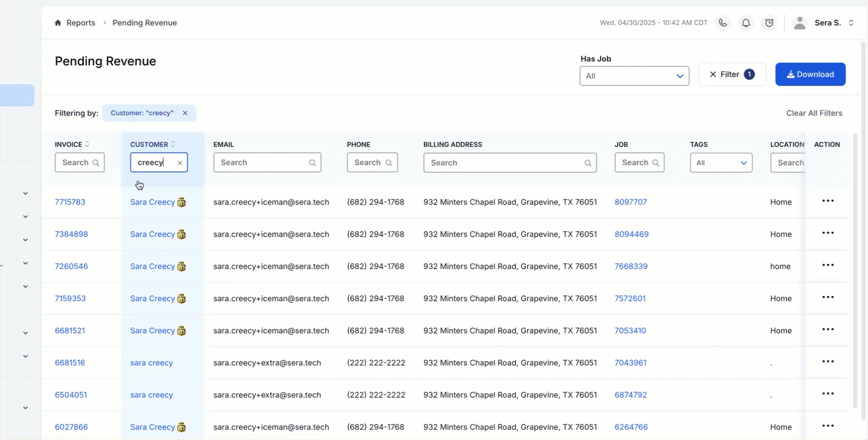Sort by the Invoice column

[x=87, y=144]
